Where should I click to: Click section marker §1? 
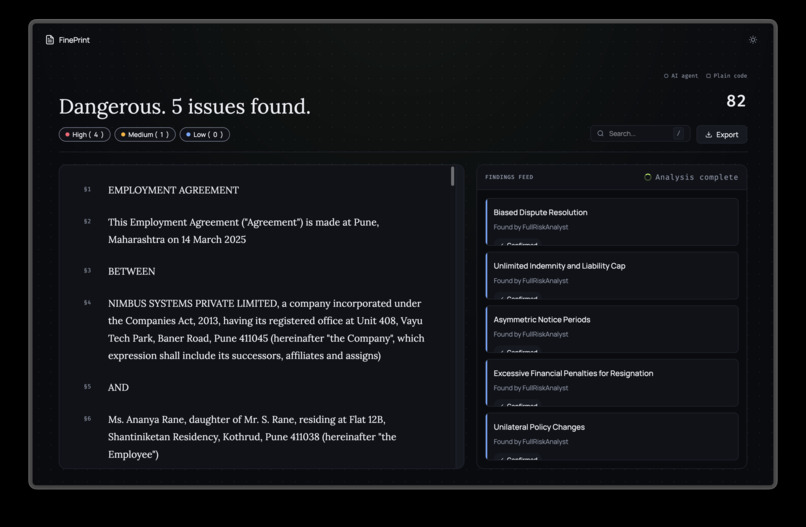coord(87,190)
